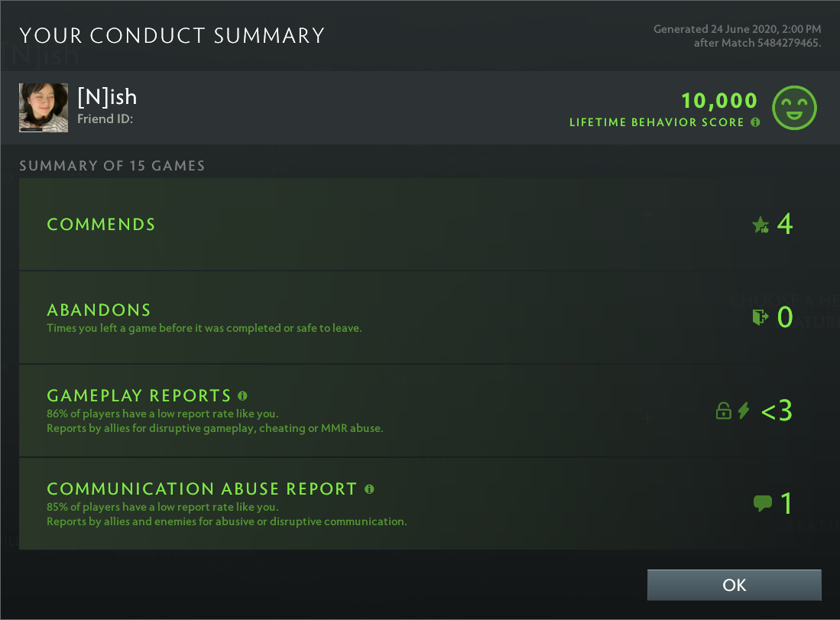Screen dimensions: 840x620
Task: Click the padlock icon near gameplay reports
Action: coord(723,411)
